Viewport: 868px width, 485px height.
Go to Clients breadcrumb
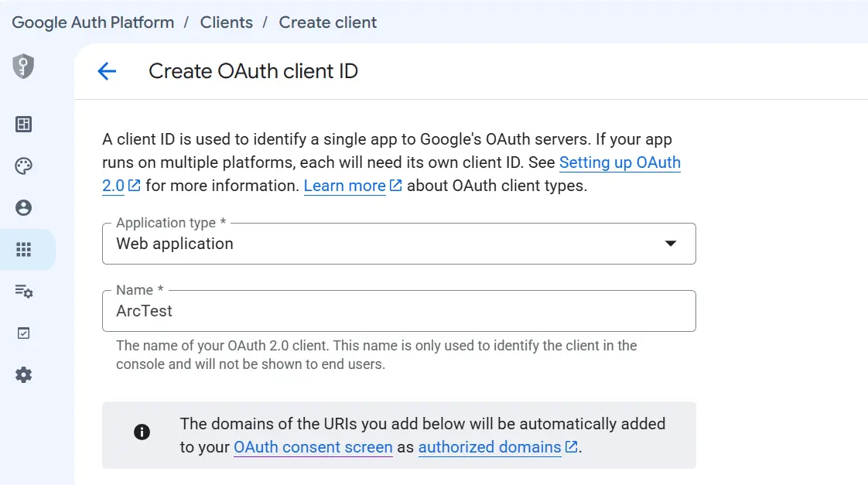tap(227, 22)
